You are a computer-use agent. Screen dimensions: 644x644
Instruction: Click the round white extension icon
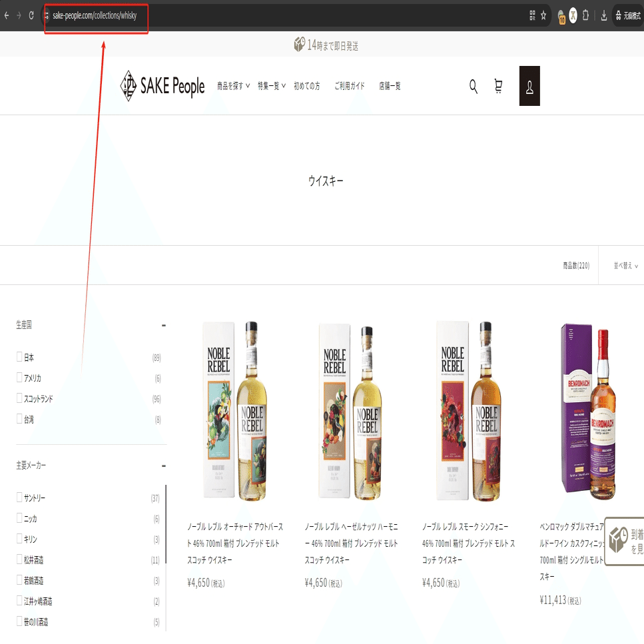click(573, 15)
